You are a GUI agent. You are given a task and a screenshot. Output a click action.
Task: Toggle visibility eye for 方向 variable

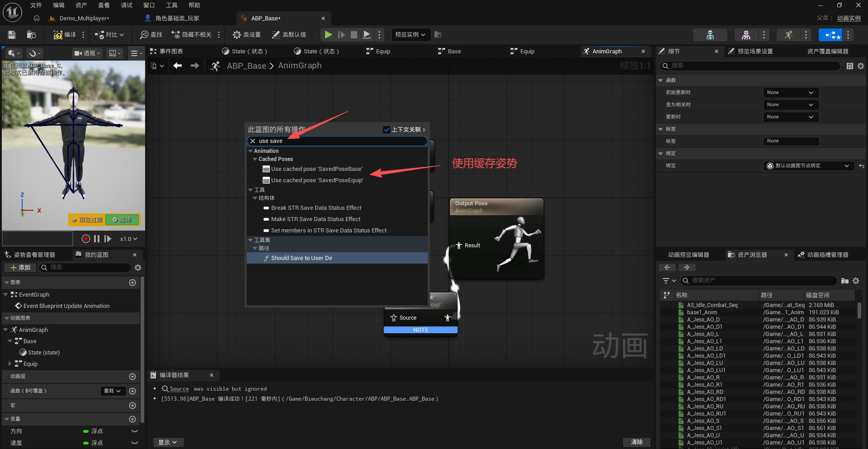(x=134, y=431)
